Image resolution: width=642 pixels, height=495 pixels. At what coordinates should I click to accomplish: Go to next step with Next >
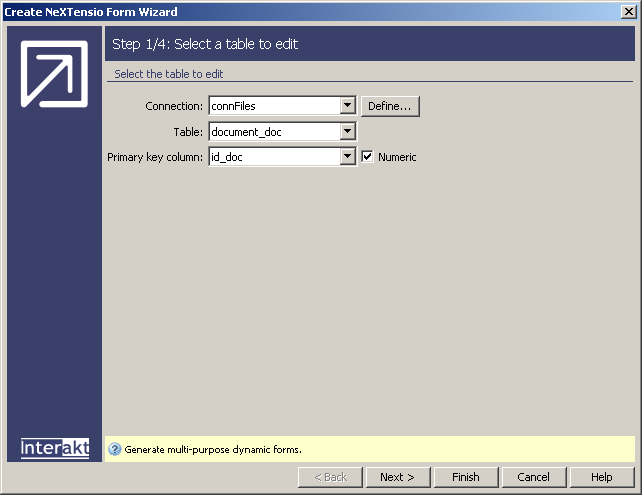(x=397, y=477)
